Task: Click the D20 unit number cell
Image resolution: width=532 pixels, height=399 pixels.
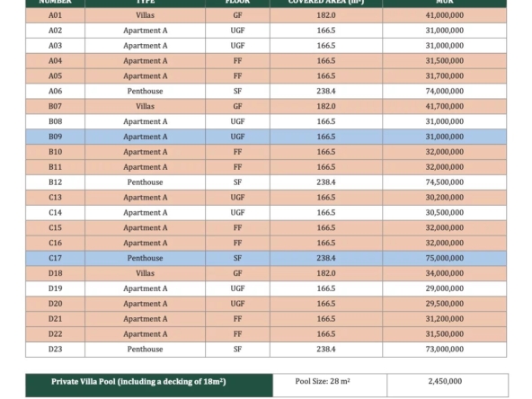Action: point(56,304)
